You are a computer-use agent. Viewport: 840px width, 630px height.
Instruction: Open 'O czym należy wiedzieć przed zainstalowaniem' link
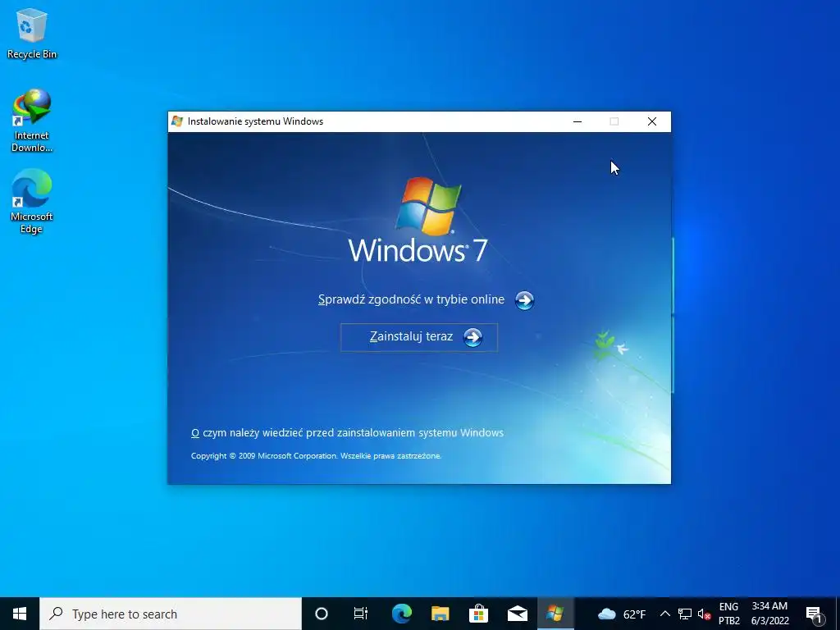[347, 432]
